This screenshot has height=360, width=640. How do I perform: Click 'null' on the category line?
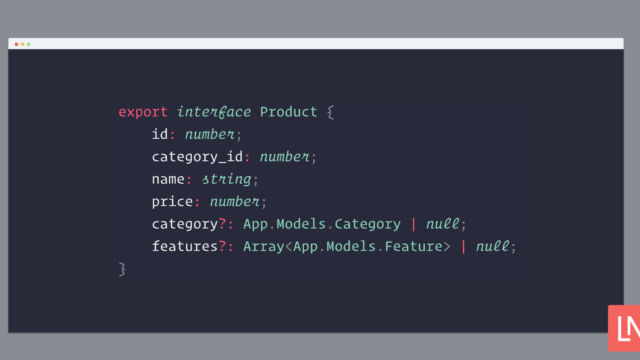click(x=442, y=224)
